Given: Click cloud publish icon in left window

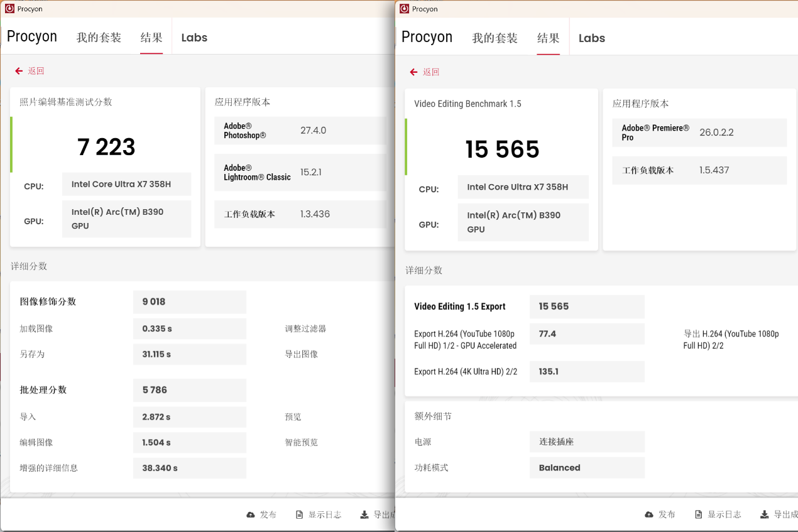Looking at the screenshot, I should [x=251, y=514].
